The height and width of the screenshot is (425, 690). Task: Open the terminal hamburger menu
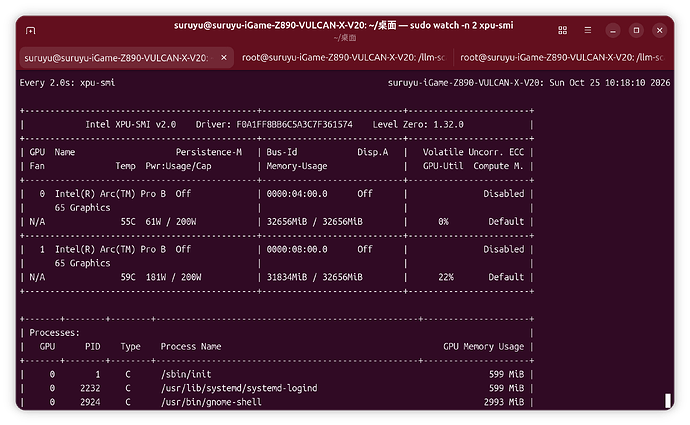click(587, 30)
